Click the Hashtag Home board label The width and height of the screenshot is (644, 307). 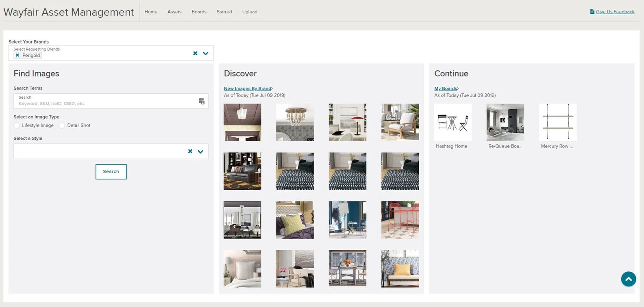click(451, 146)
